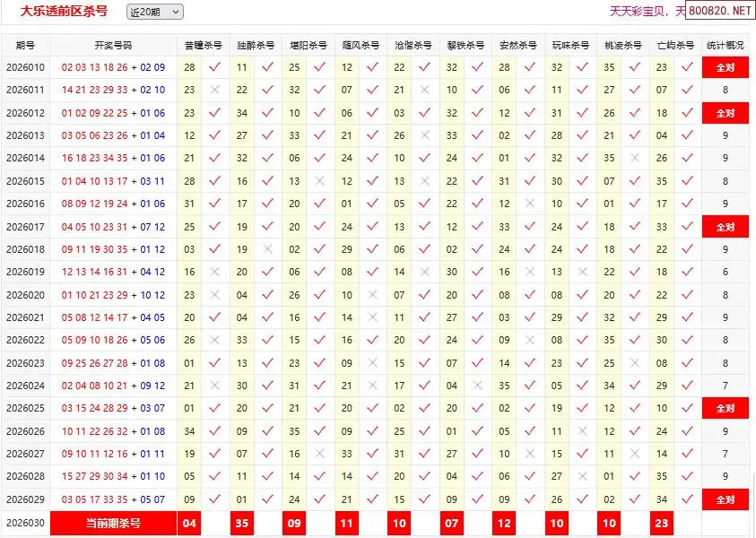Click the cross mark for 治偕杀号 in row 2026013
Screen dimensions: 756x538
(x=425, y=135)
